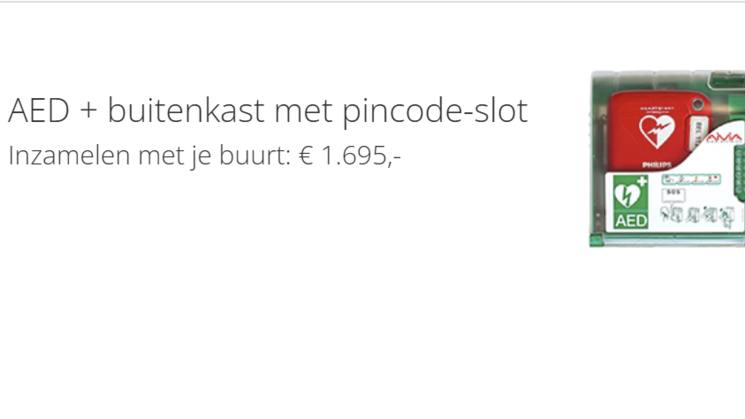Click "AED" at the start of the heading
Viewport: 745px width, 419px height.
point(35,111)
